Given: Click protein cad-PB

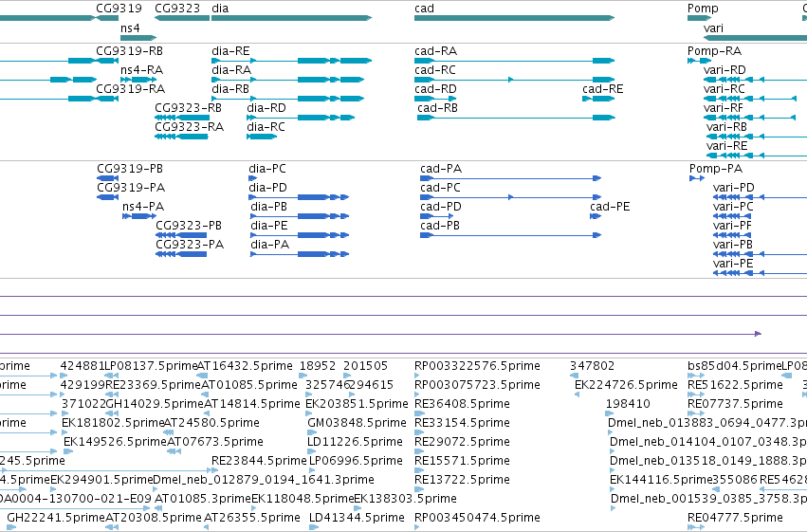Looking at the screenshot, I should tap(440, 226).
